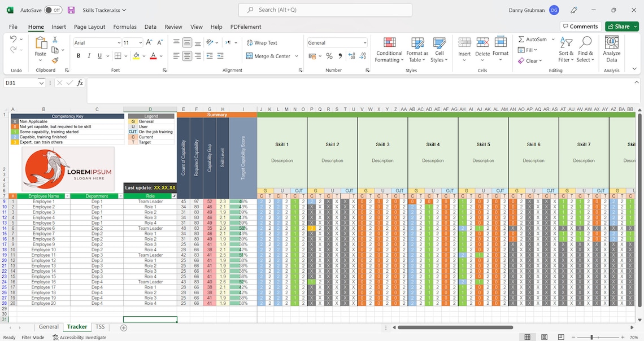Toggle bold formatting
644x341 pixels.
(79, 55)
